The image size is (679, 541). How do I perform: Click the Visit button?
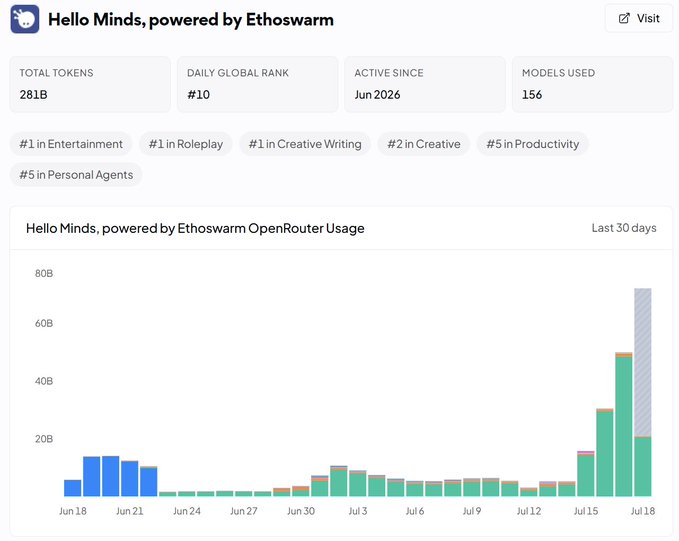pyautogui.click(x=639, y=18)
